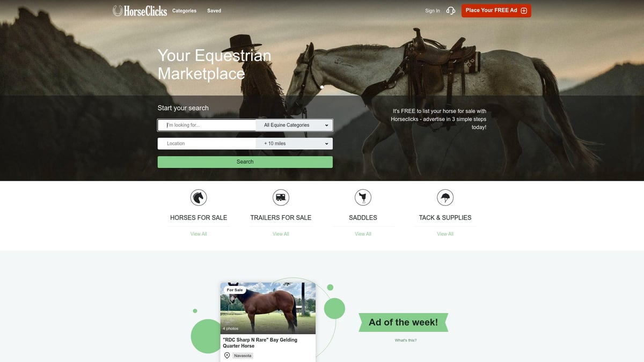The height and width of the screenshot is (362, 644).
Task: Click the green Search button
Action: pyautogui.click(x=245, y=162)
